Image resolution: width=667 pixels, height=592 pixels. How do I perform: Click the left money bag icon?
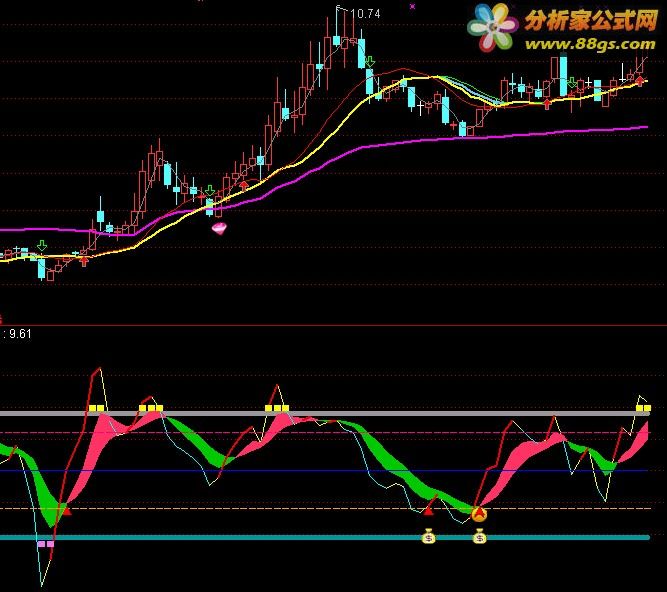coord(428,536)
